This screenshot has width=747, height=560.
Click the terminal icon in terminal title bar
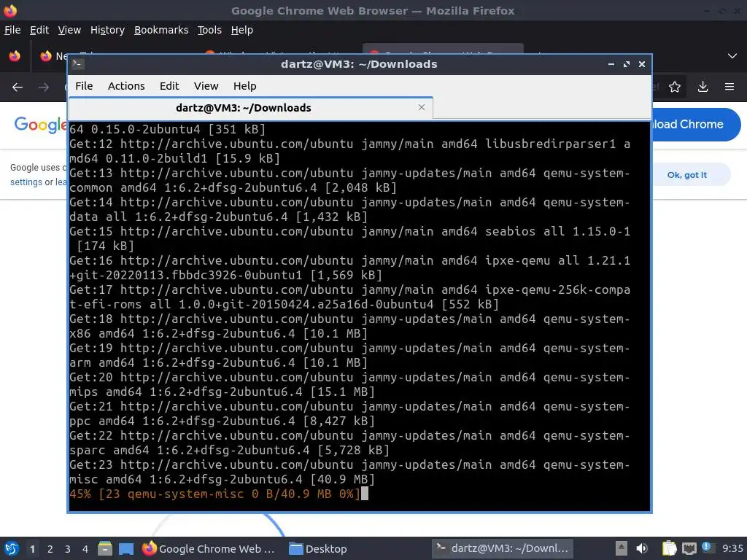click(x=78, y=64)
